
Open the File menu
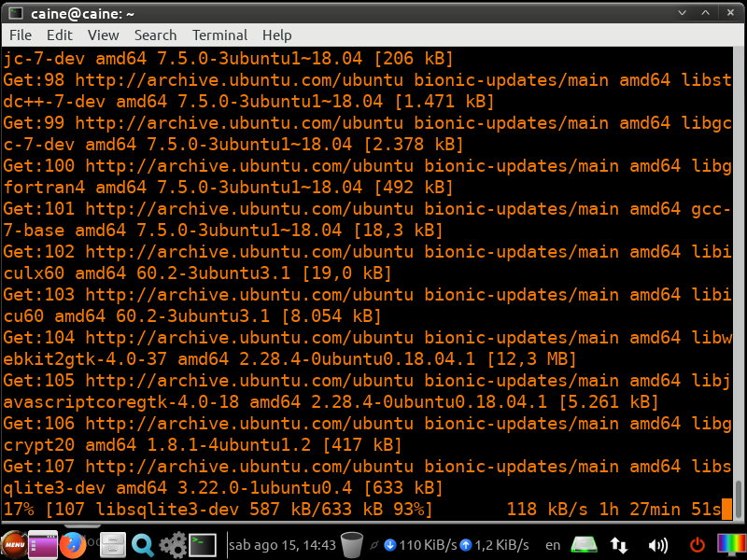coord(21,35)
